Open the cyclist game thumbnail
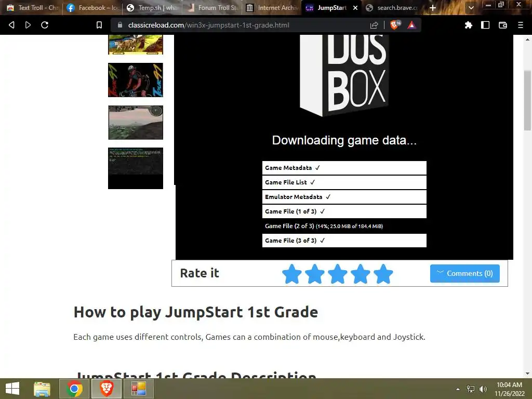 (x=136, y=80)
